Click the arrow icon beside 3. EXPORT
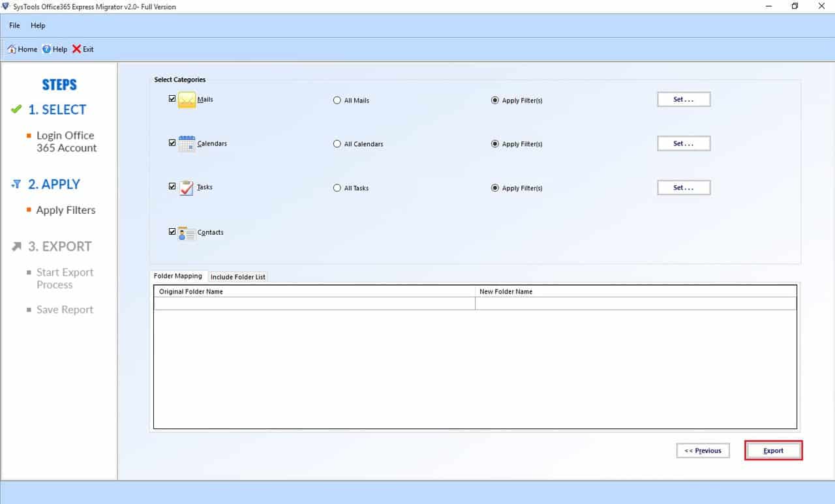This screenshot has height=504, width=835. pos(17,246)
